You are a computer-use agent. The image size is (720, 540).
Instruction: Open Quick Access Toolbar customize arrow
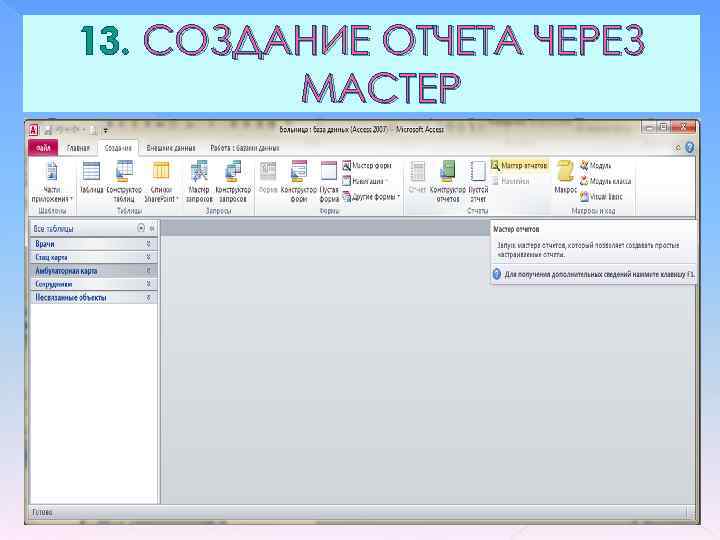[106, 131]
